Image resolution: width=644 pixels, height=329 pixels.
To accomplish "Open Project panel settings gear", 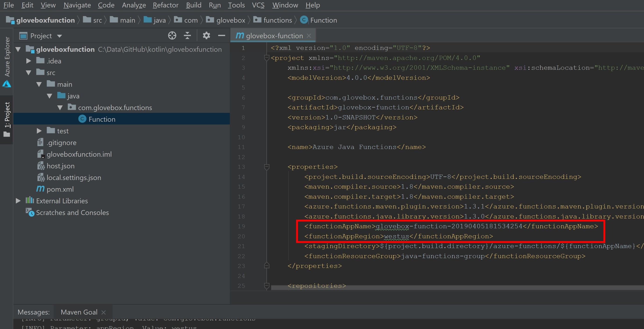I will (x=206, y=36).
